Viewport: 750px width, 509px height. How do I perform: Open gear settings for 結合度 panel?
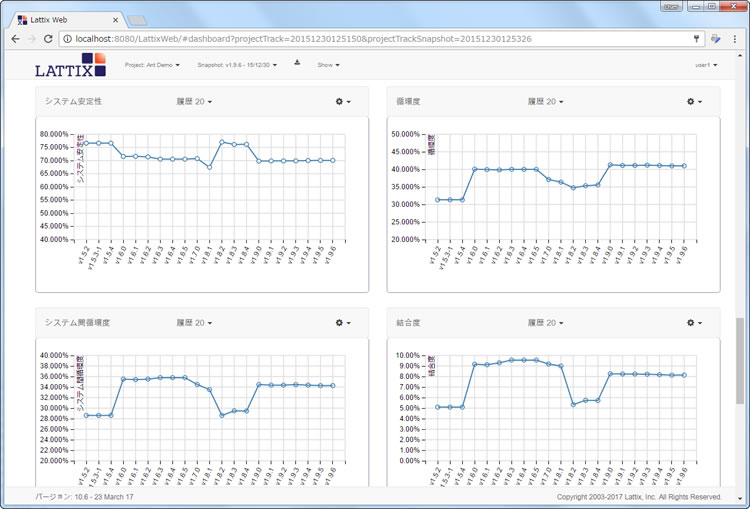[694, 323]
